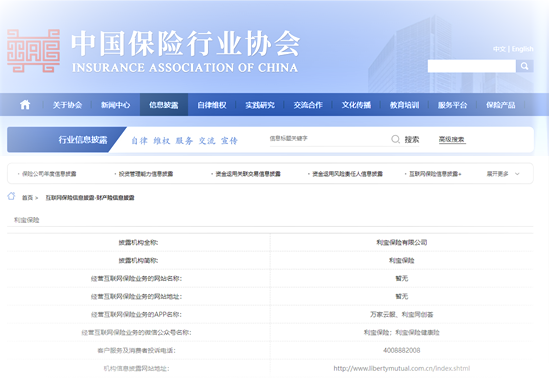The image size is (549, 379).
Task: Click the label 客户服务及消费者投诉电话
Action: pos(136,350)
